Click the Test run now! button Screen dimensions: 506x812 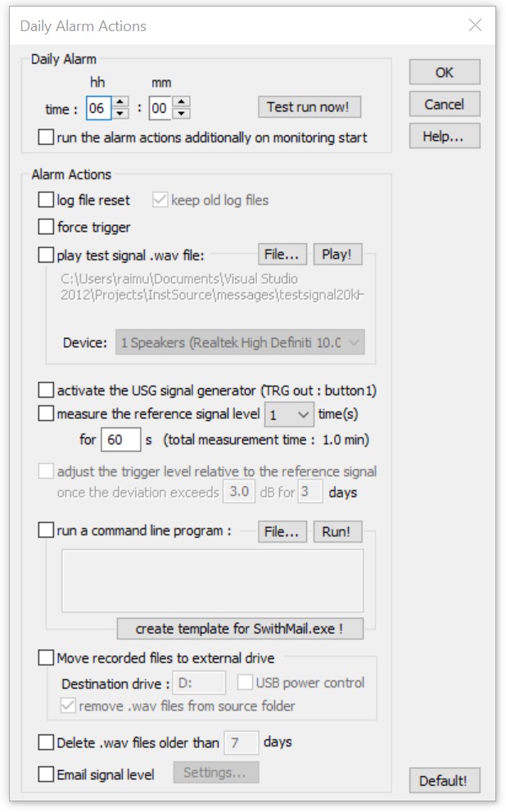click(x=309, y=107)
